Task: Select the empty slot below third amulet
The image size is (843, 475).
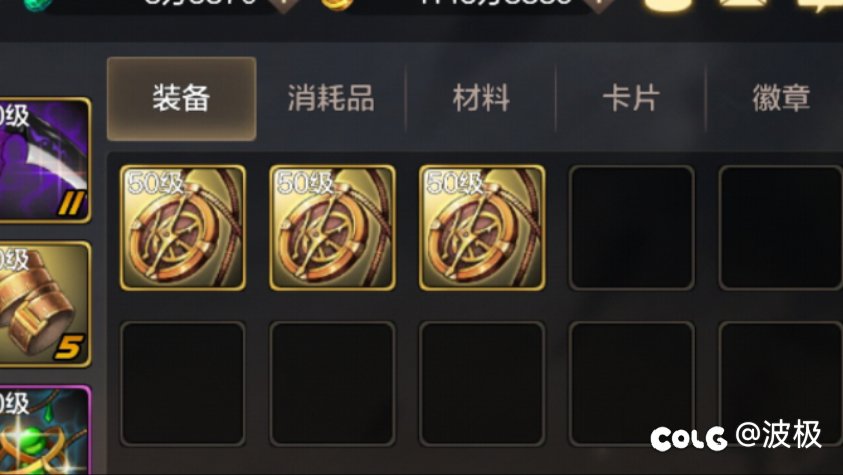Action: click(x=482, y=384)
